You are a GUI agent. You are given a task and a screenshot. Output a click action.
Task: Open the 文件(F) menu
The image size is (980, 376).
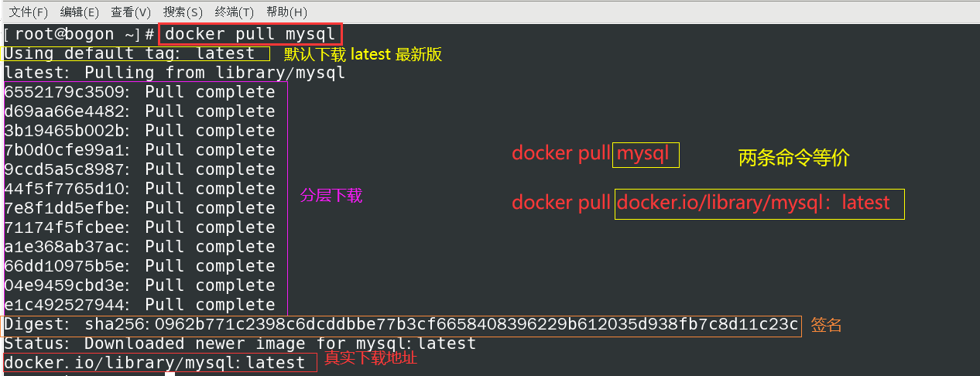point(28,12)
